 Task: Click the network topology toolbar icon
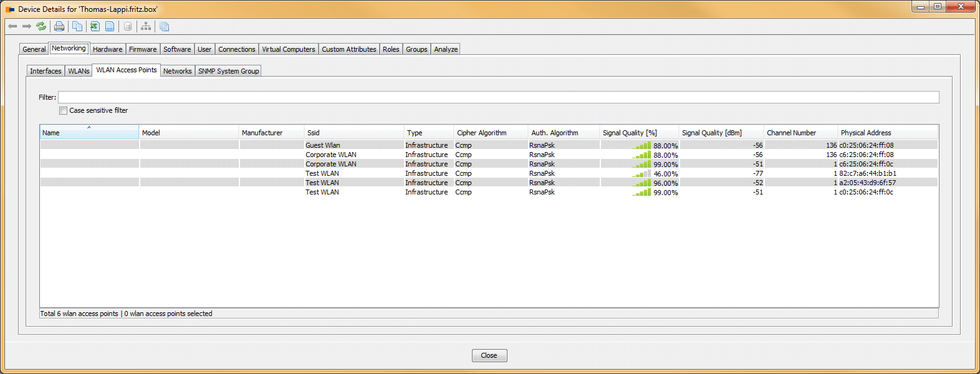click(x=146, y=26)
